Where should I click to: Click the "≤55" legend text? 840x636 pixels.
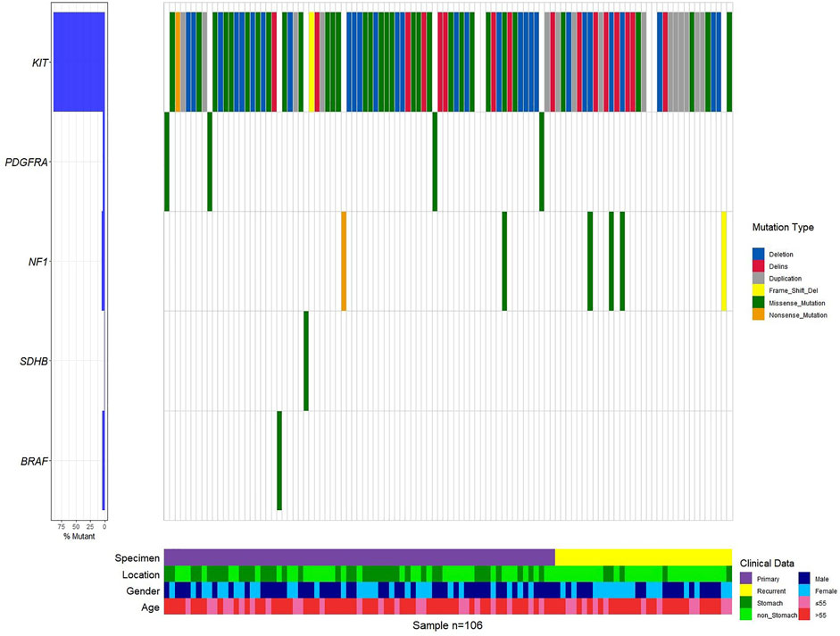click(820, 603)
